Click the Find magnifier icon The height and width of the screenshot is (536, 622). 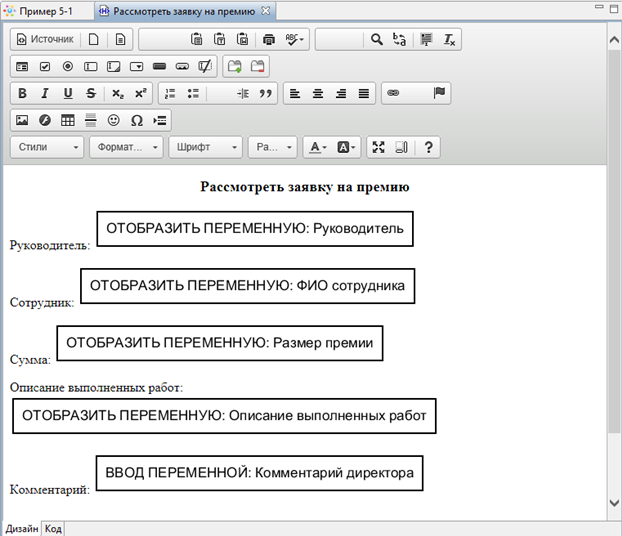376,39
